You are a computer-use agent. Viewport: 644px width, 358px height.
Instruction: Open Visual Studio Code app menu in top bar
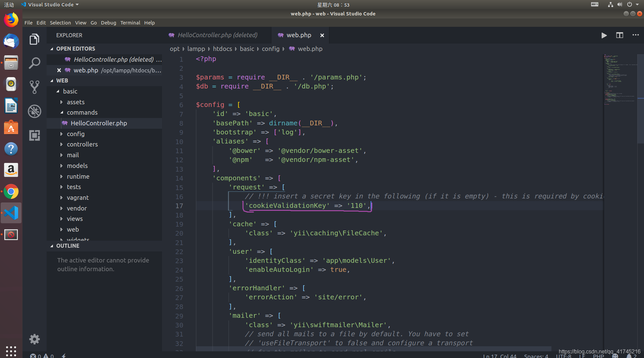pos(50,5)
